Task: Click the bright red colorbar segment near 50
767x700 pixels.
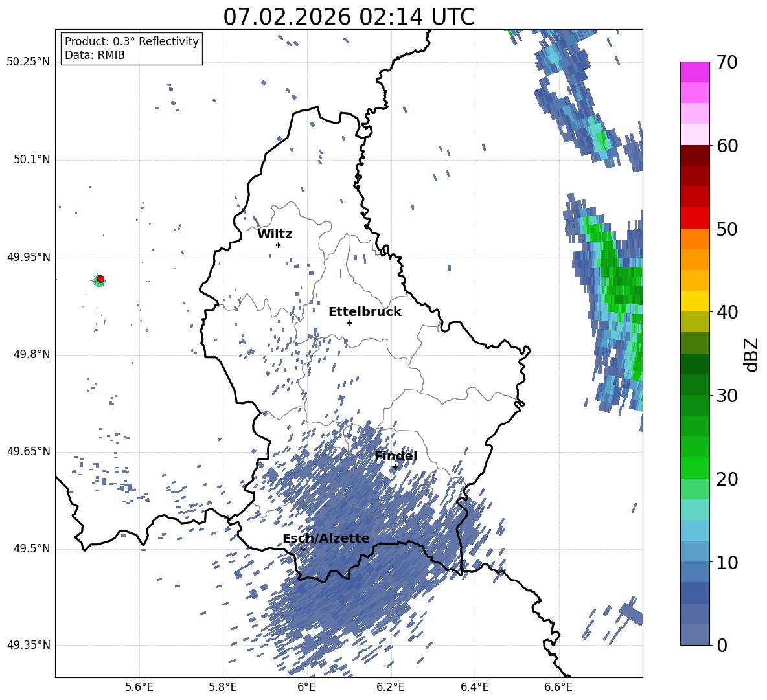Action: pyautogui.click(x=695, y=218)
